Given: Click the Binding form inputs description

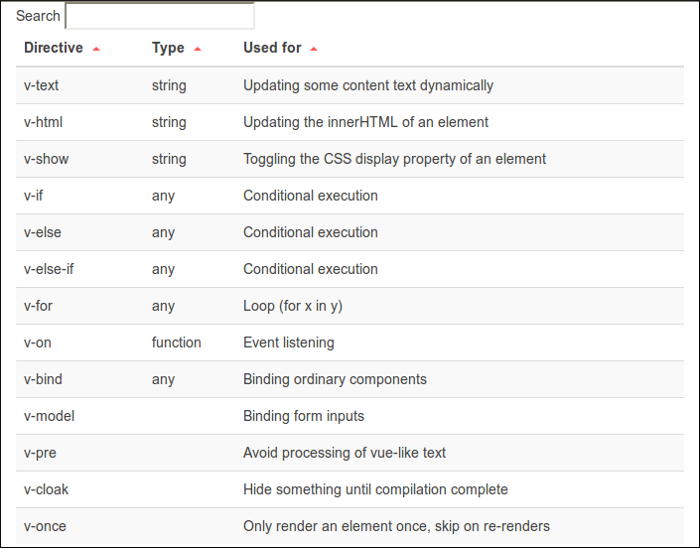Looking at the screenshot, I should pos(303,416).
